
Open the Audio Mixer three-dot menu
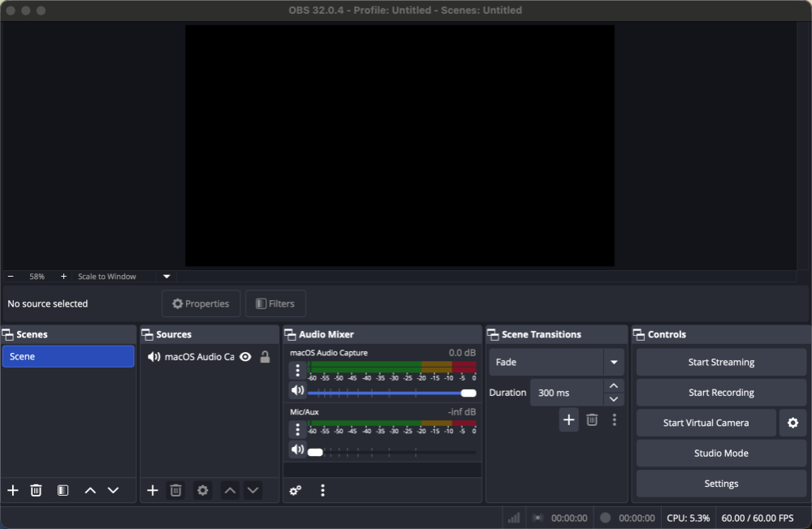click(x=322, y=490)
